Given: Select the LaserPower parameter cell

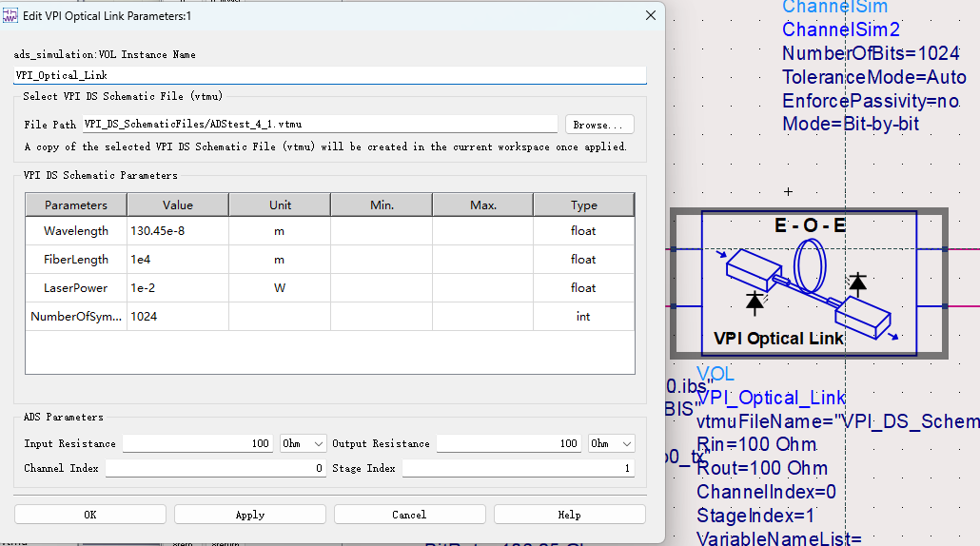Looking at the screenshot, I should click(x=76, y=288).
